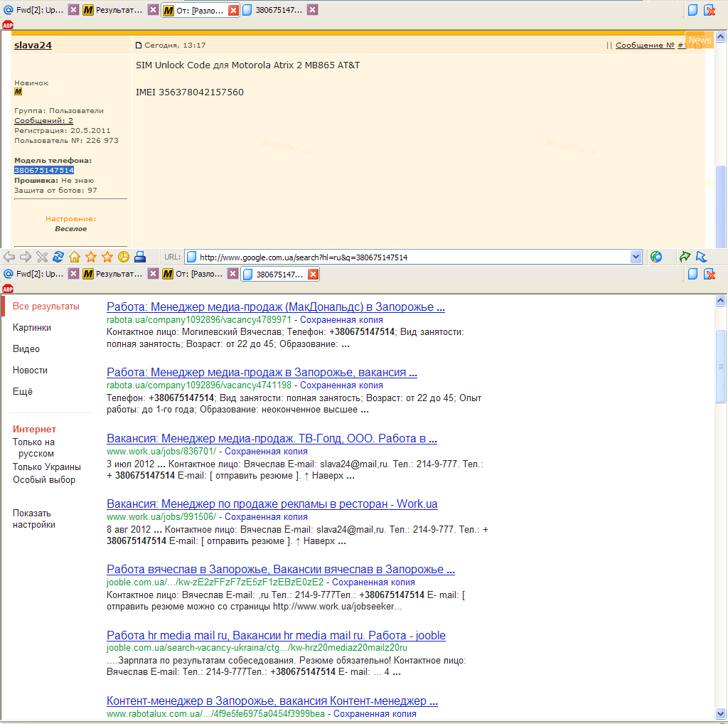This screenshot has width=728, height=724.
Task: Close all tabs icon in upper tab bar
Action: click(710, 10)
